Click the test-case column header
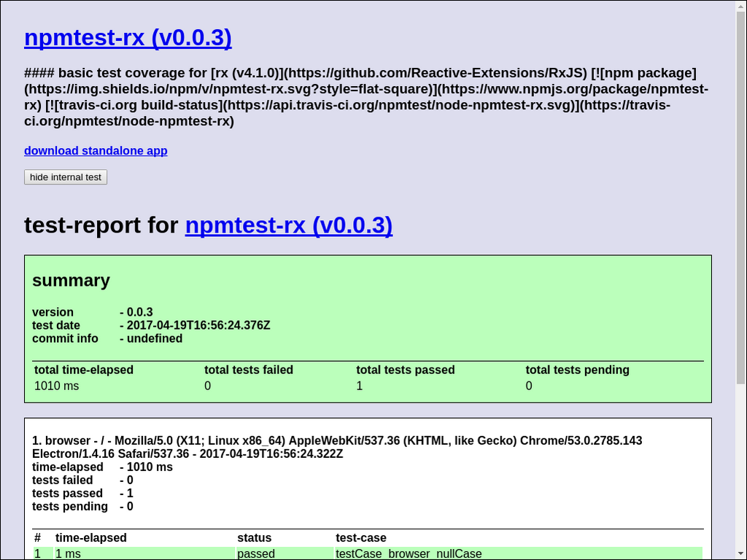 coord(361,537)
